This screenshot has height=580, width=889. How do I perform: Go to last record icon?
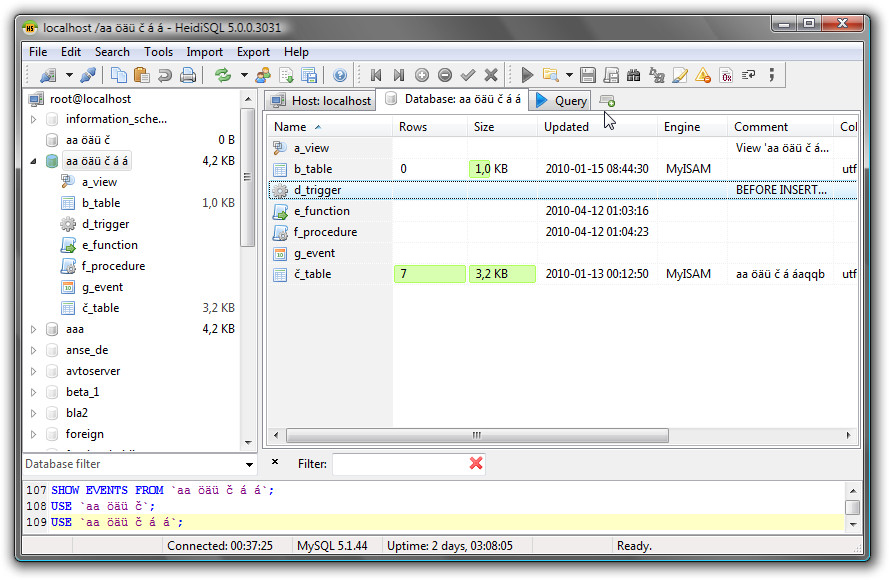399,75
